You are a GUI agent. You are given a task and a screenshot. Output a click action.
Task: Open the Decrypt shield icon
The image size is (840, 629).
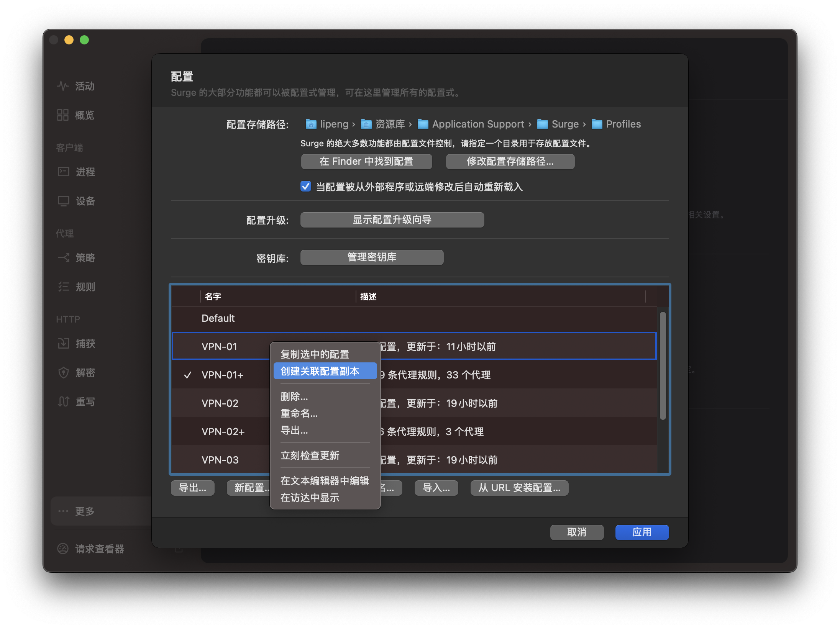coord(63,372)
